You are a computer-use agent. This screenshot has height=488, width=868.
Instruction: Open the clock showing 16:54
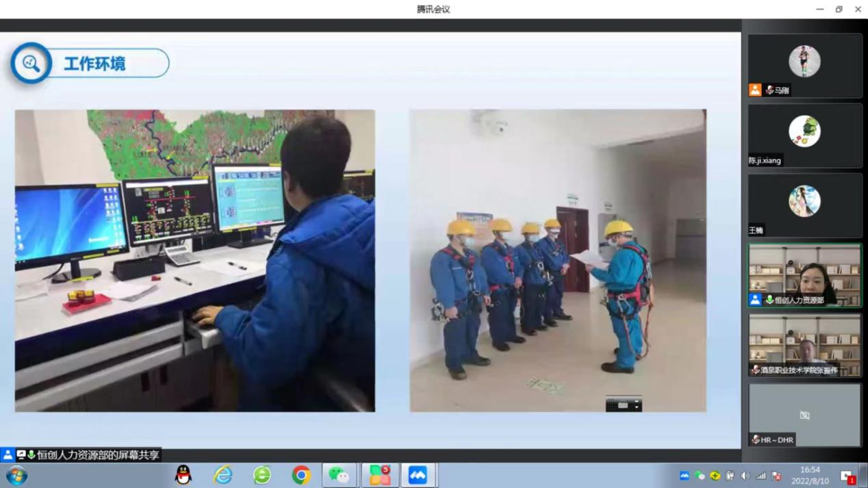pyautogui.click(x=810, y=475)
